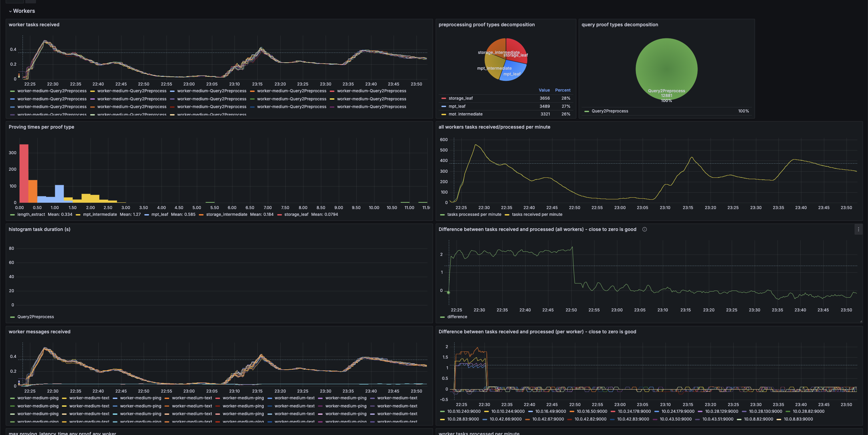The height and width of the screenshot is (435, 868).
Task: Open 'worker tasks received' panel title menu
Action: 34,25
